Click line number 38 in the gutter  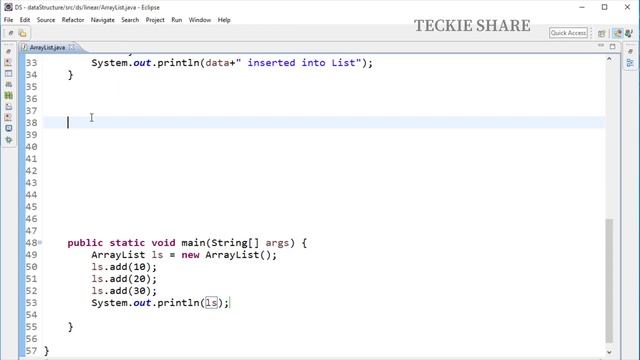click(x=31, y=123)
